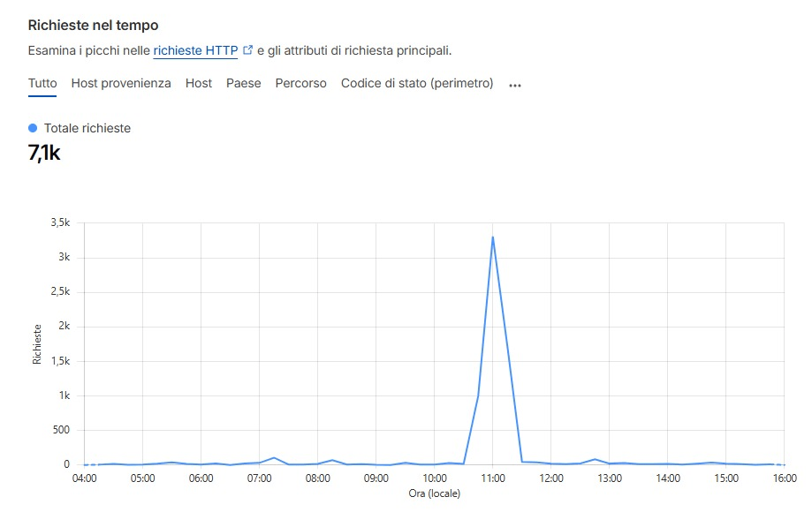812x512 pixels.
Task: Select Codice di stato (perimetro) tab
Action: pos(417,84)
